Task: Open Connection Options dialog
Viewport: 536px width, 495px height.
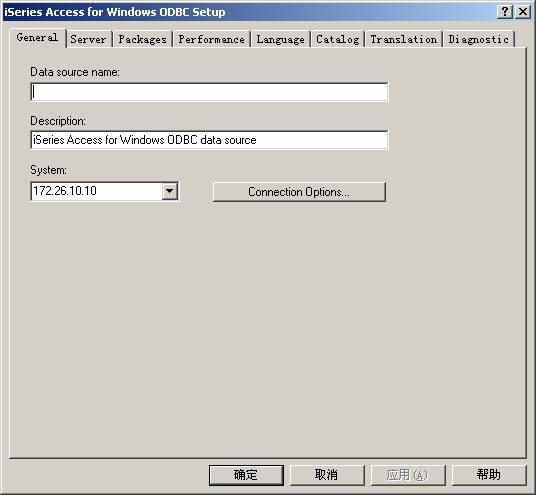Action: coord(299,192)
